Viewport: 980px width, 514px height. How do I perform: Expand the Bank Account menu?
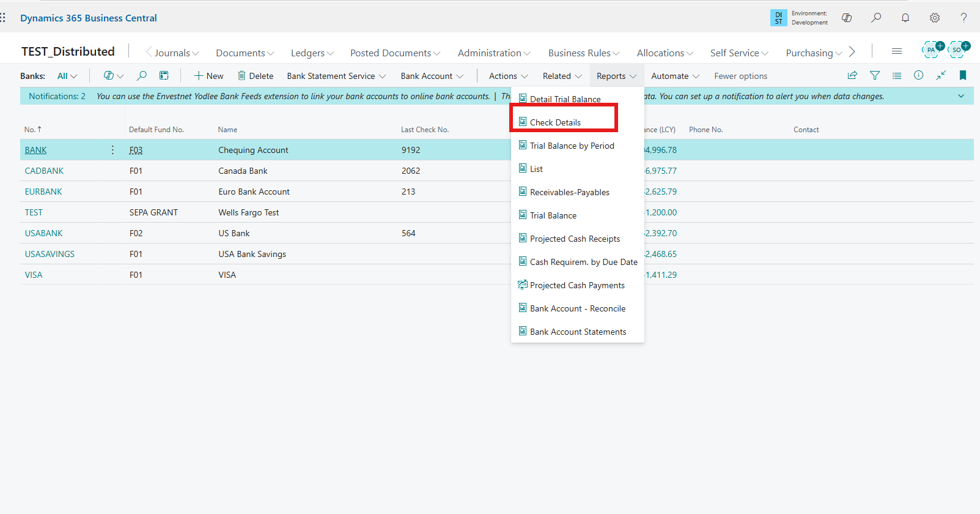432,76
